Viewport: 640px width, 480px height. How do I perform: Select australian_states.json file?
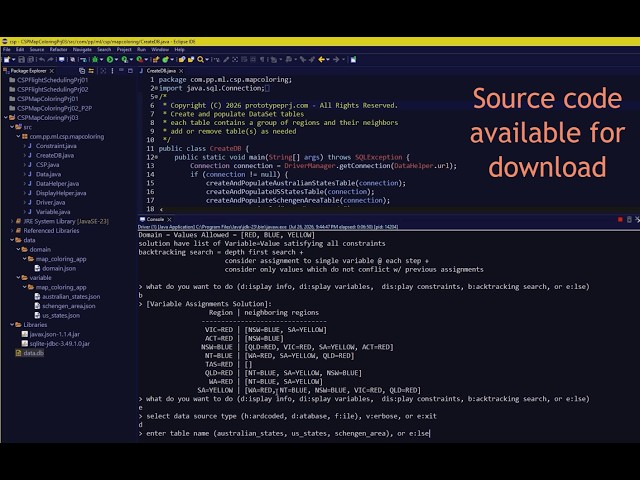[71, 297]
